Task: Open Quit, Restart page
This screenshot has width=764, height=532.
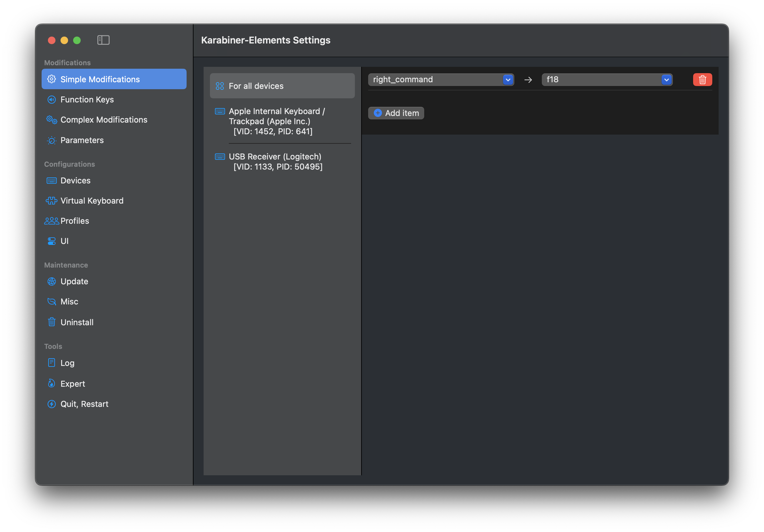Action: [114, 404]
